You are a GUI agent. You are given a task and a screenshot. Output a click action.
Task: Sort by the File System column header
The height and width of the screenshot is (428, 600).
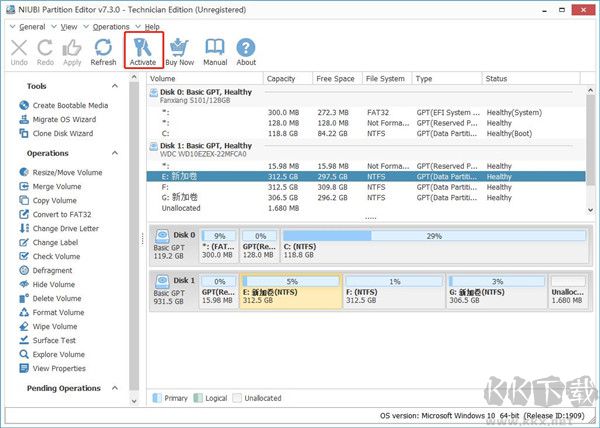point(387,78)
